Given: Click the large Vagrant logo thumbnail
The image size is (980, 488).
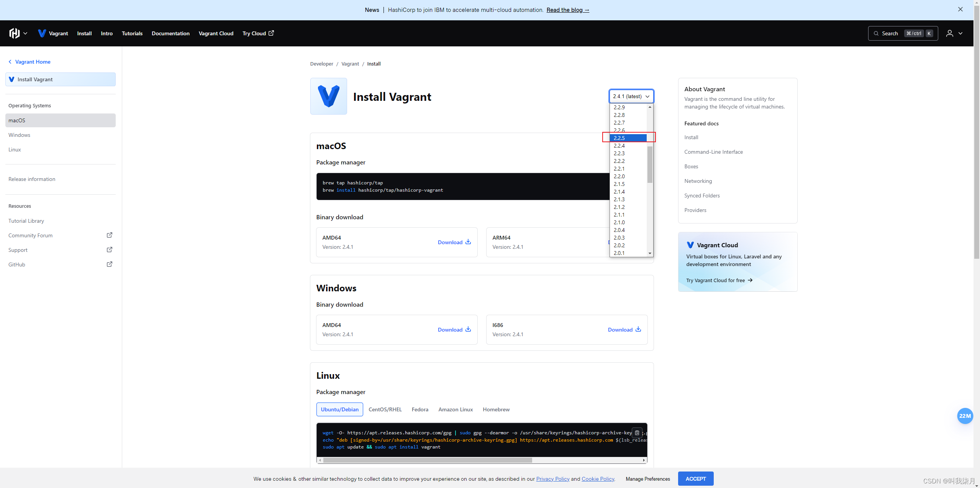Looking at the screenshot, I should [x=329, y=96].
